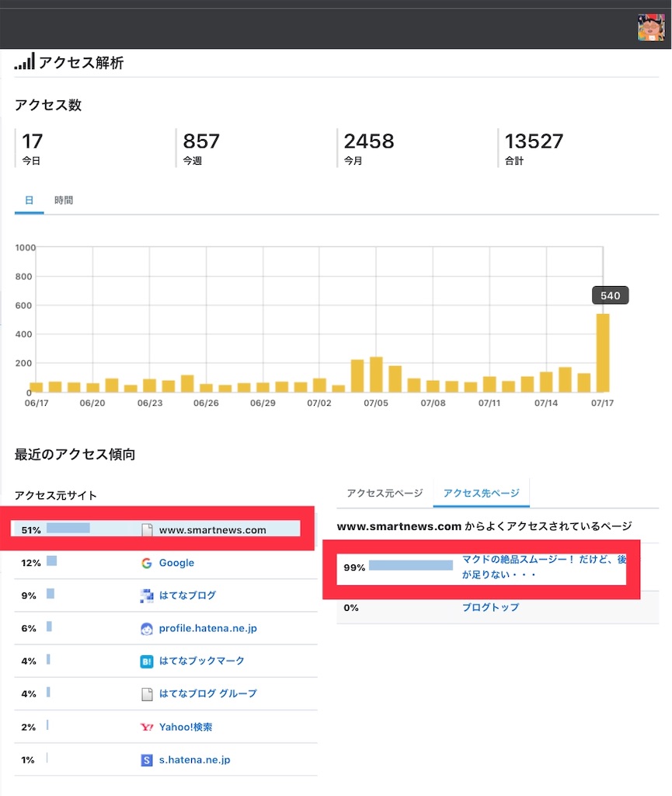Click the access analytics bar-chart icon
The width and height of the screenshot is (672, 796).
point(24,61)
